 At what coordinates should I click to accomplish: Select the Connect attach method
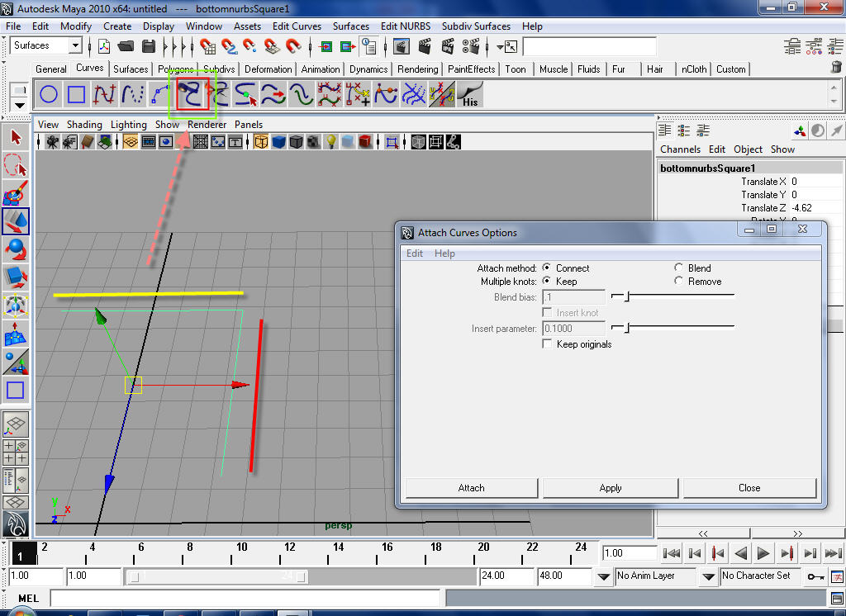(x=547, y=268)
